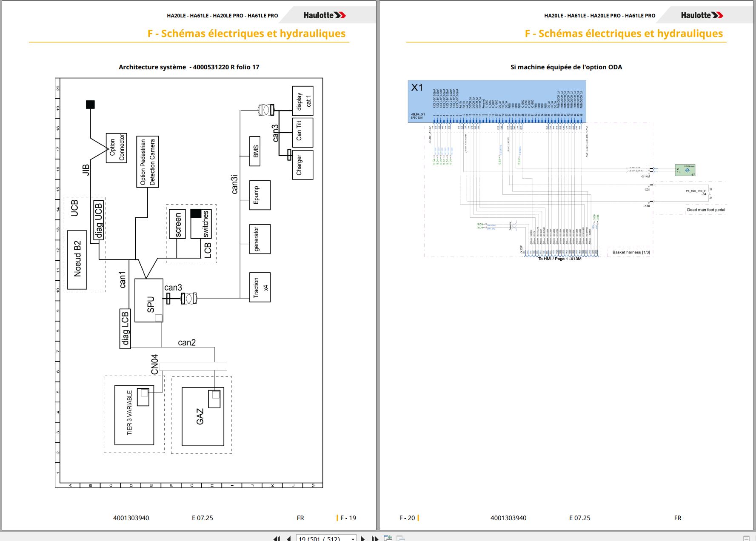Click the previous view icon

click(388, 538)
